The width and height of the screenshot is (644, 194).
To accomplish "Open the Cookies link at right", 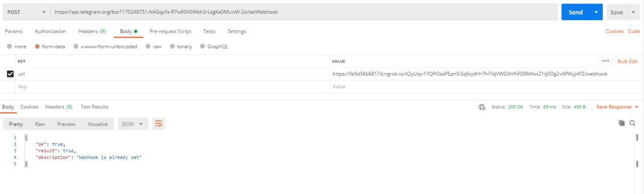I will (615, 31).
